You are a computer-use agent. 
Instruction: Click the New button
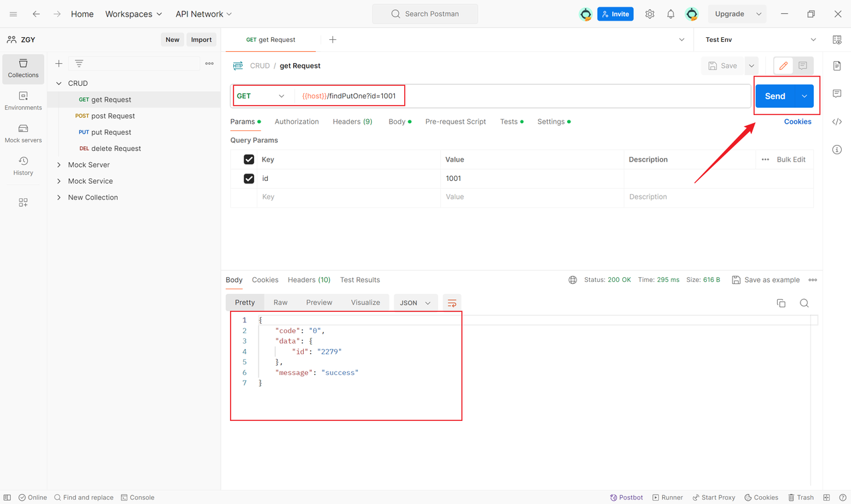click(x=172, y=40)
